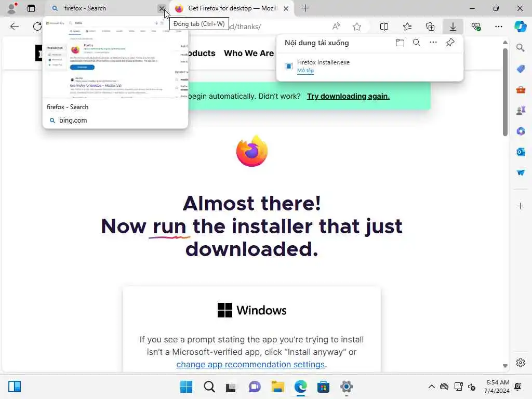The height and width of the screenshot is (399, 532).
Task: Click the Read aloud icon
Action: (336, 26)
